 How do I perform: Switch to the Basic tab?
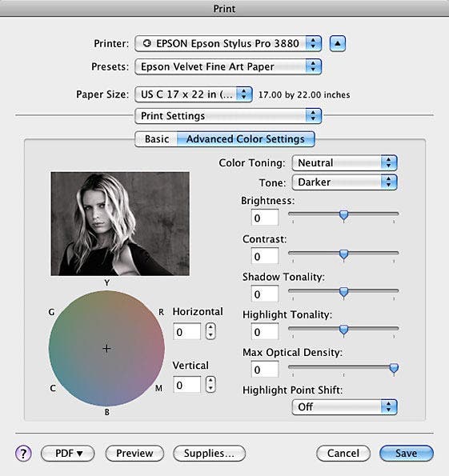pos(156,139)
